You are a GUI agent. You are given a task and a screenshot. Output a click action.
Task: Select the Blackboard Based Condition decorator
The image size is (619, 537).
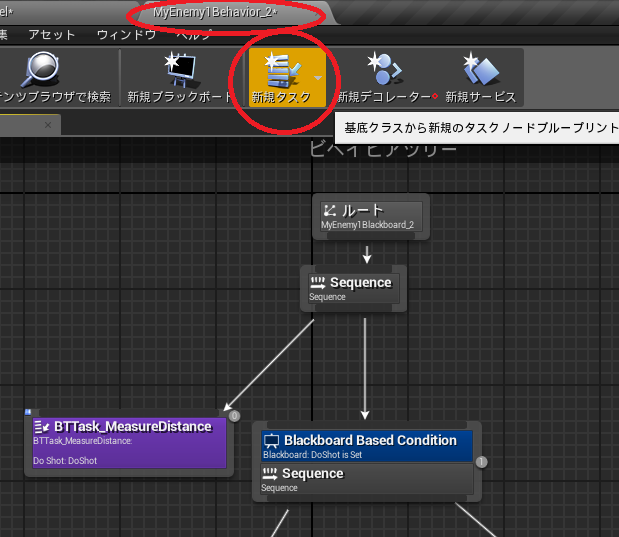(x=367, y=446)
